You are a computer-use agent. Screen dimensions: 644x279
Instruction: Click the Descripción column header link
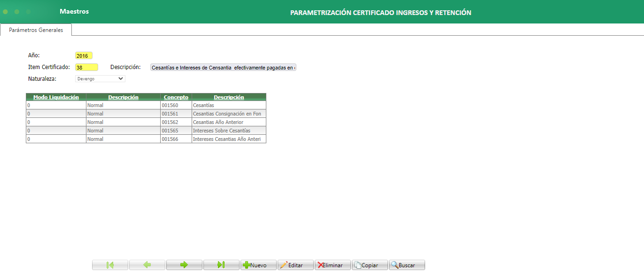click(x=123, y=97)
